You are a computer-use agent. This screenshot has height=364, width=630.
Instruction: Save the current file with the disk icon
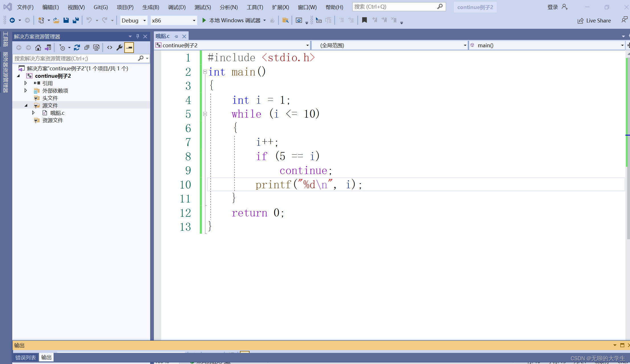[66, 20]
